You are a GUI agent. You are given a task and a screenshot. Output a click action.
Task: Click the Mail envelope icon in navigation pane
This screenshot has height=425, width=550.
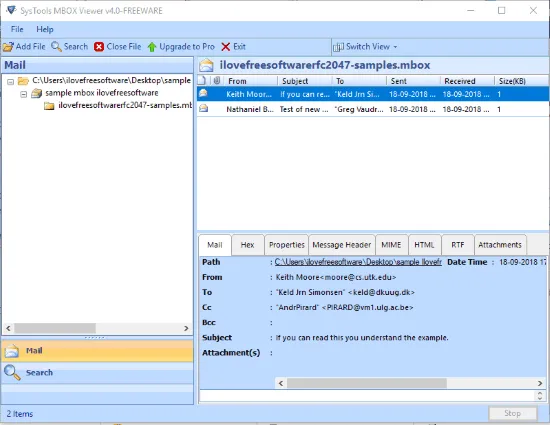(x=12, y=351)
